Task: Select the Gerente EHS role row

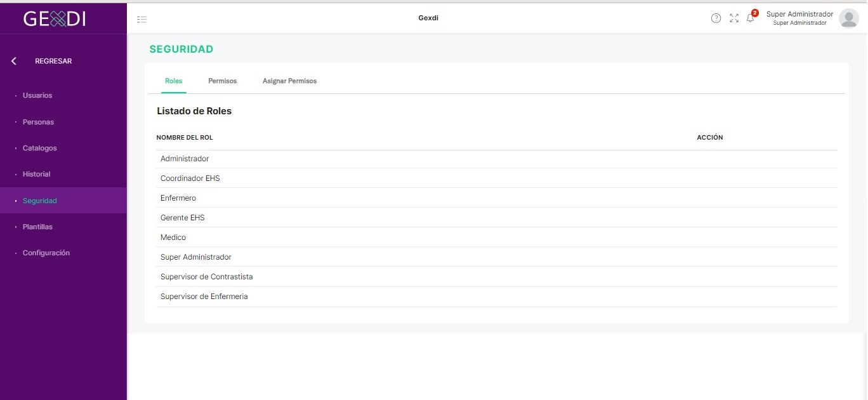Action: 496,218
